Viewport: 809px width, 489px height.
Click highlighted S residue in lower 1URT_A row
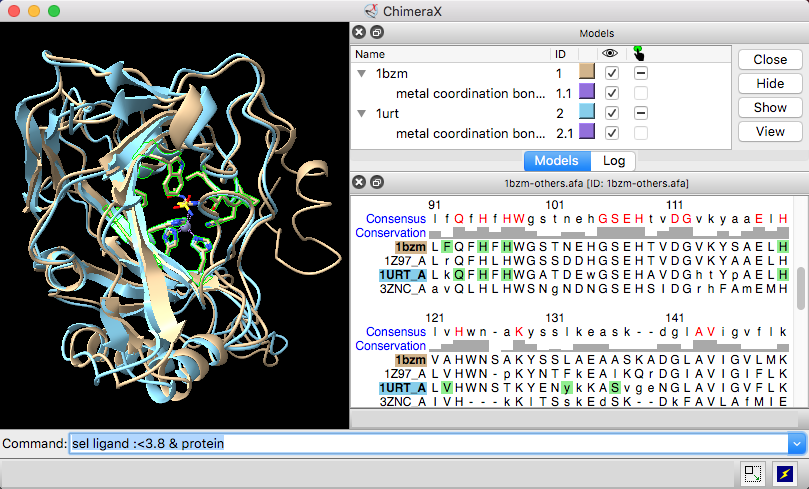[x=614, y=388]
